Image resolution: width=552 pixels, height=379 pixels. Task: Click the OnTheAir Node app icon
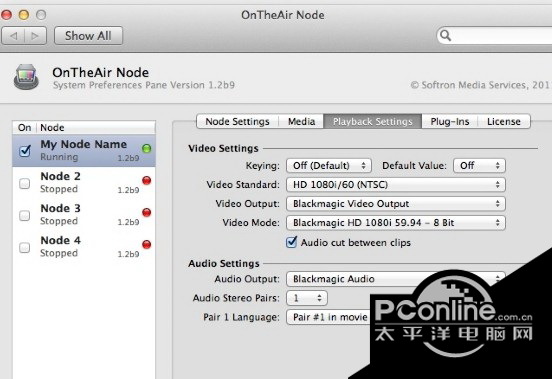click(x=26, y=77)
